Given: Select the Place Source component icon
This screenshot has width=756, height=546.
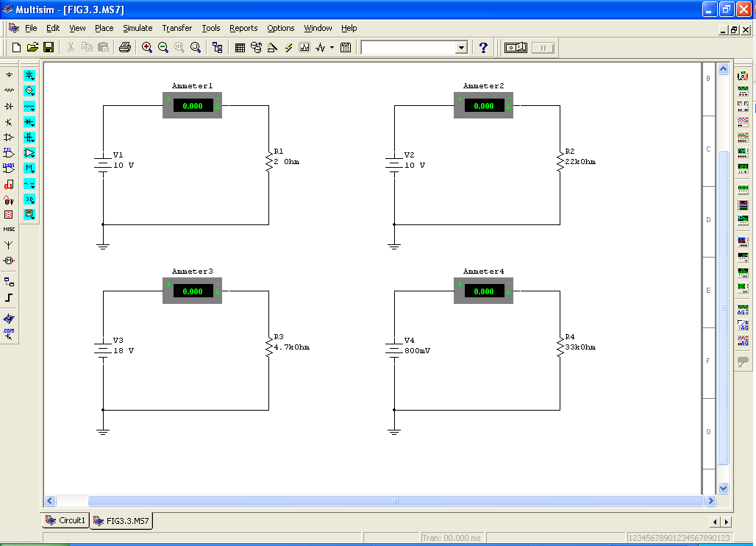Looking at the screenshot, I should (x=8, y=76).
